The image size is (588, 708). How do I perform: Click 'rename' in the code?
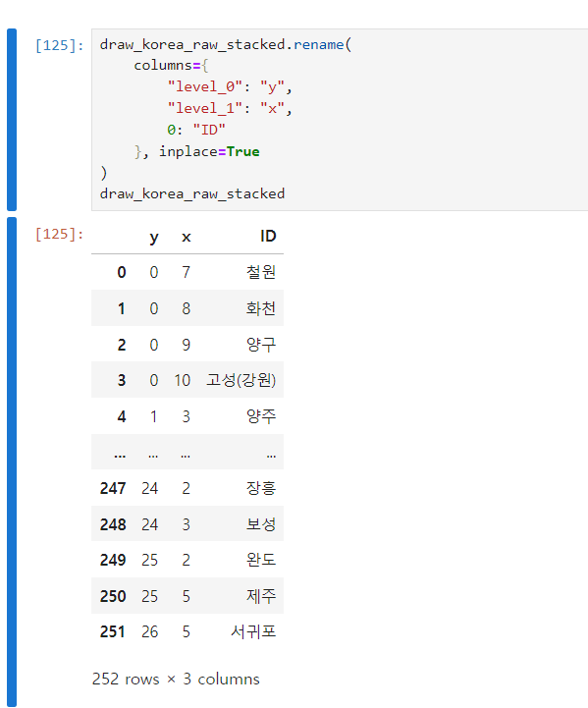[319, 44]
